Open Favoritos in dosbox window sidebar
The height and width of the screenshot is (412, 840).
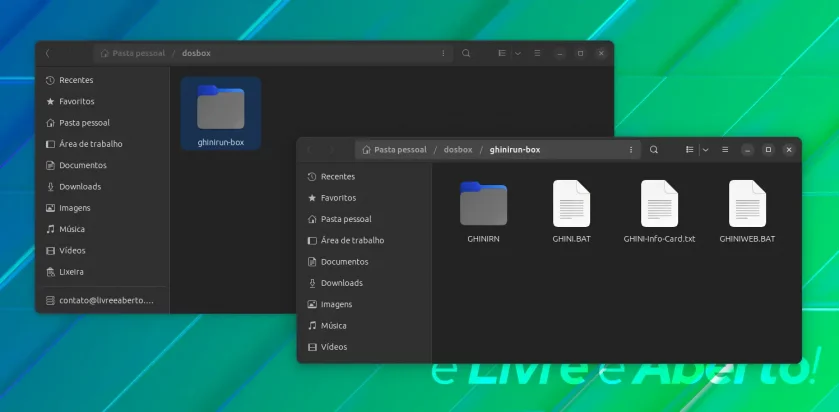click(x=102, y=101)
